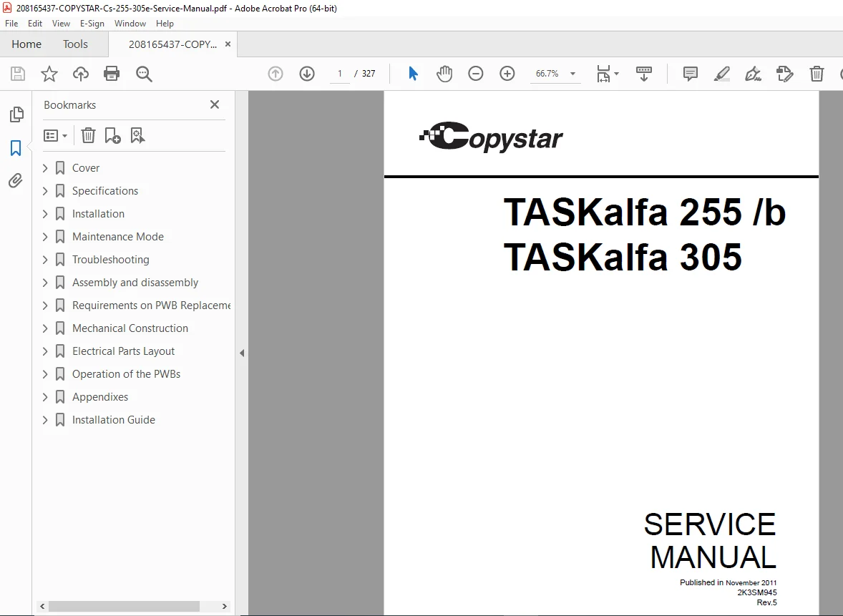The image size is (843, 616).
Task: Select the Operation of the PWBs bookmark
Action: (127, 374)
